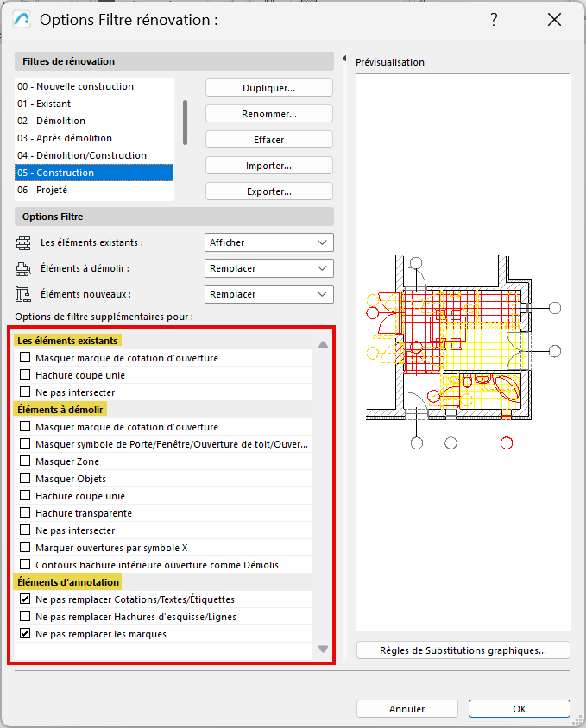Select filter 05 - Construction

(x=94, y=173)
